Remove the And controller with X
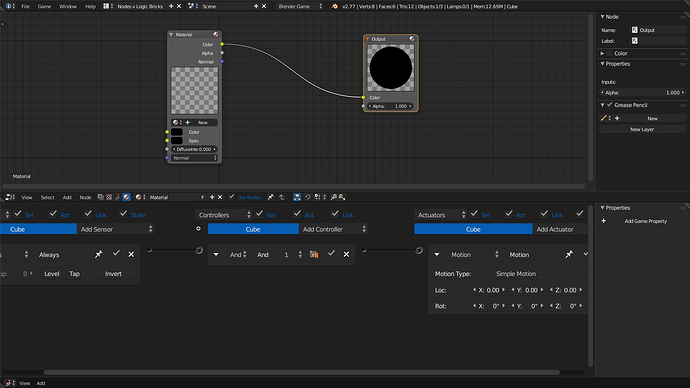The height and width of the screenshot is (388, 690). (346, 254)
